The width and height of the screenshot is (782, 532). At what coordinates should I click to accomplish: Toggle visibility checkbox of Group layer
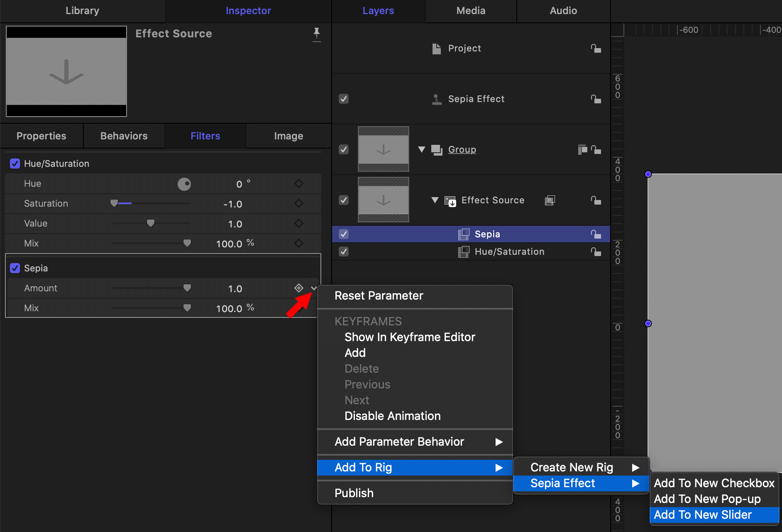pyautogui.click(x=344, y=149)
